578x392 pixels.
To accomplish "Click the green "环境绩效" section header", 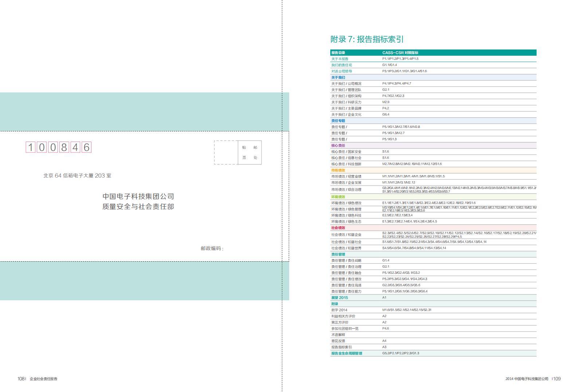I will point(433,197).
